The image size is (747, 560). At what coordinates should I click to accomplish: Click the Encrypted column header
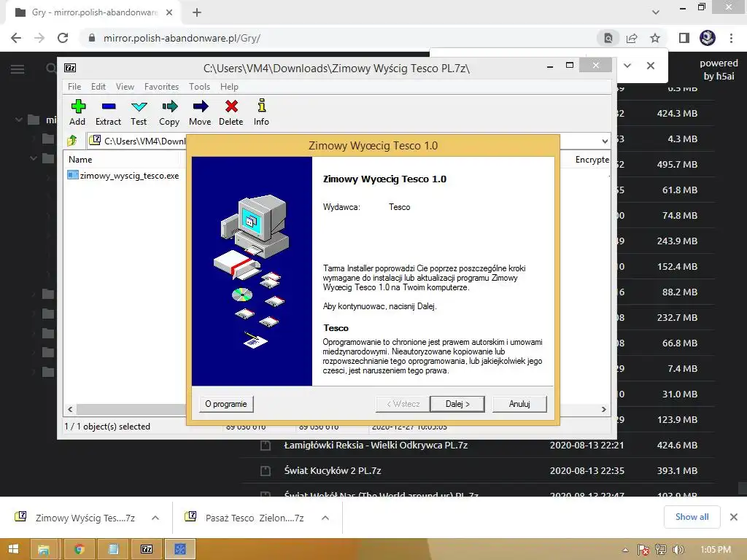[x=592, y=160]
